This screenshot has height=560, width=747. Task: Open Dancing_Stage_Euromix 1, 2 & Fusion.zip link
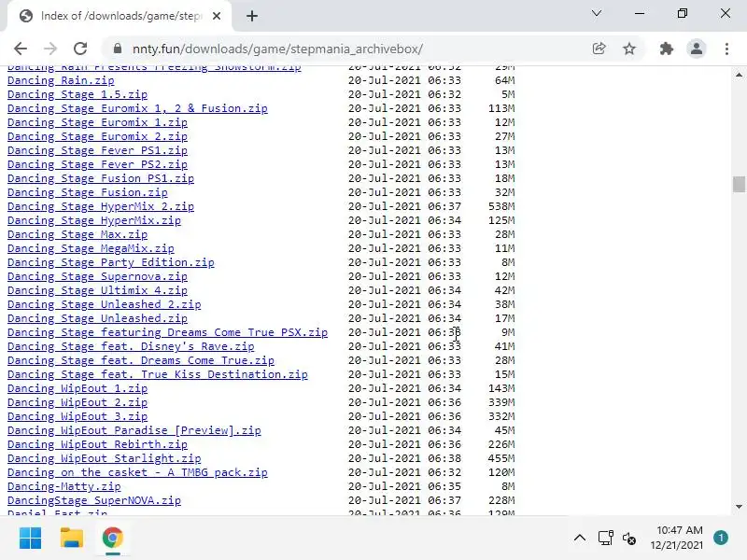[137, 108]
